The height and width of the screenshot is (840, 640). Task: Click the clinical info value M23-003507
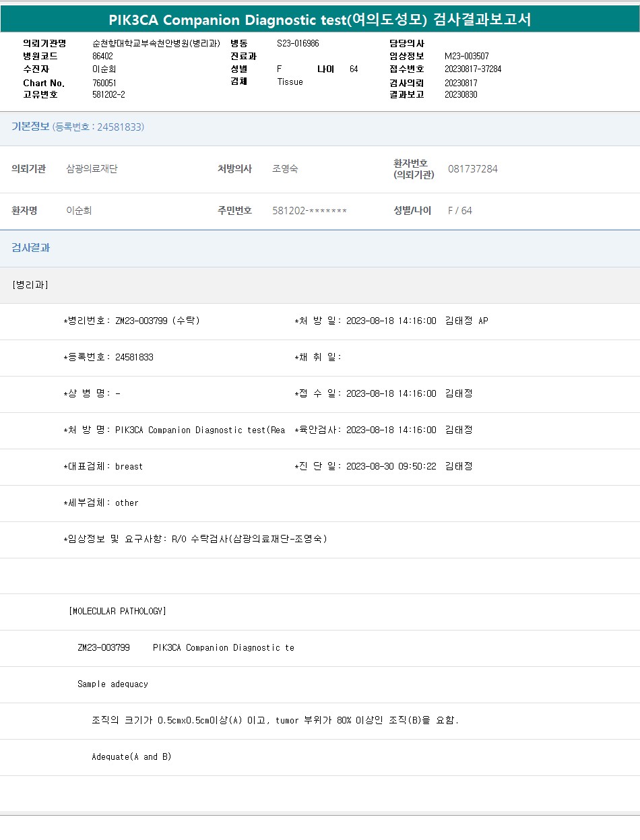tap(467, 57)
